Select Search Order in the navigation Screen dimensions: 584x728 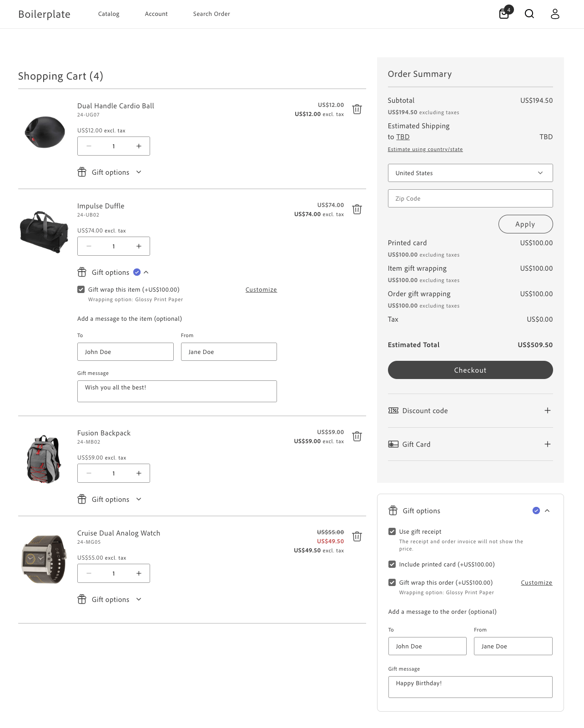[x=211, y=14]
